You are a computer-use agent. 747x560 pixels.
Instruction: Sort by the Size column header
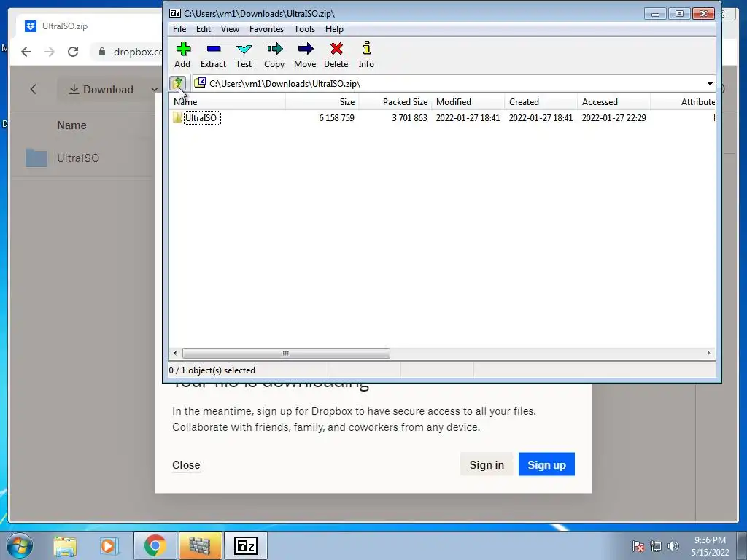pos(322,102)
